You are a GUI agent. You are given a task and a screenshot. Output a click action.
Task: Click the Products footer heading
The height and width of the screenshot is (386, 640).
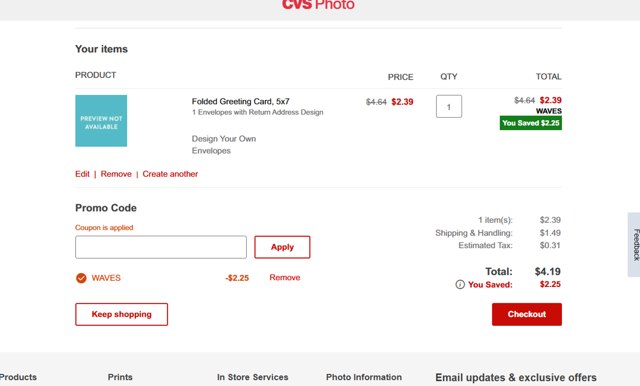(x=18, y=377)
